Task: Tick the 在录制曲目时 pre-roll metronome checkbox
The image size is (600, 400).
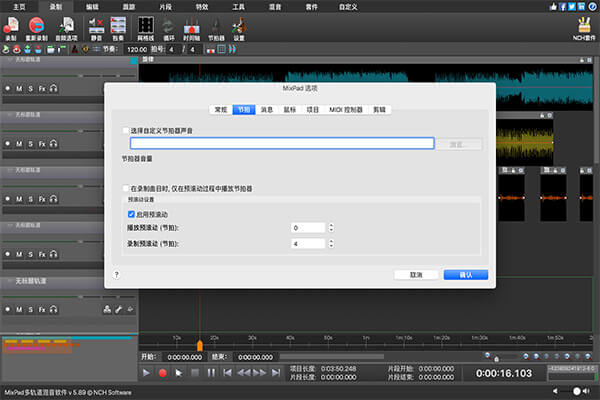Action: [125, 188]
